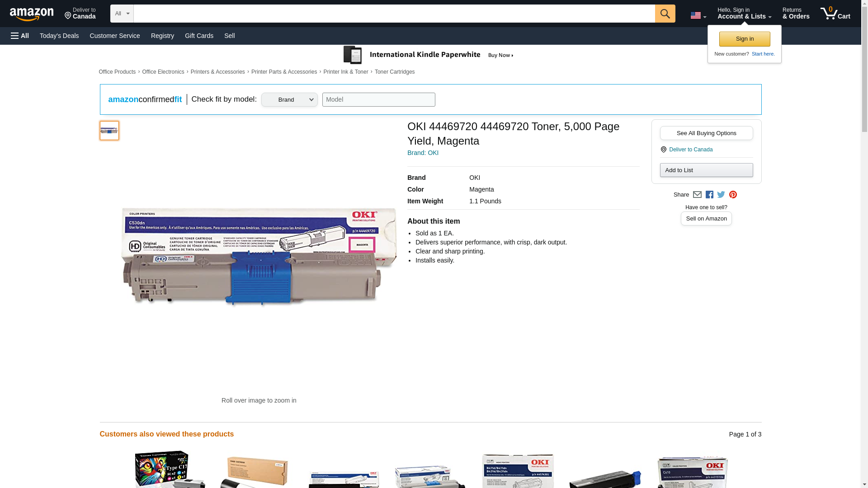Share product on Pinterest icon
This screenshot has height=488, width=868.
[733, 195]
